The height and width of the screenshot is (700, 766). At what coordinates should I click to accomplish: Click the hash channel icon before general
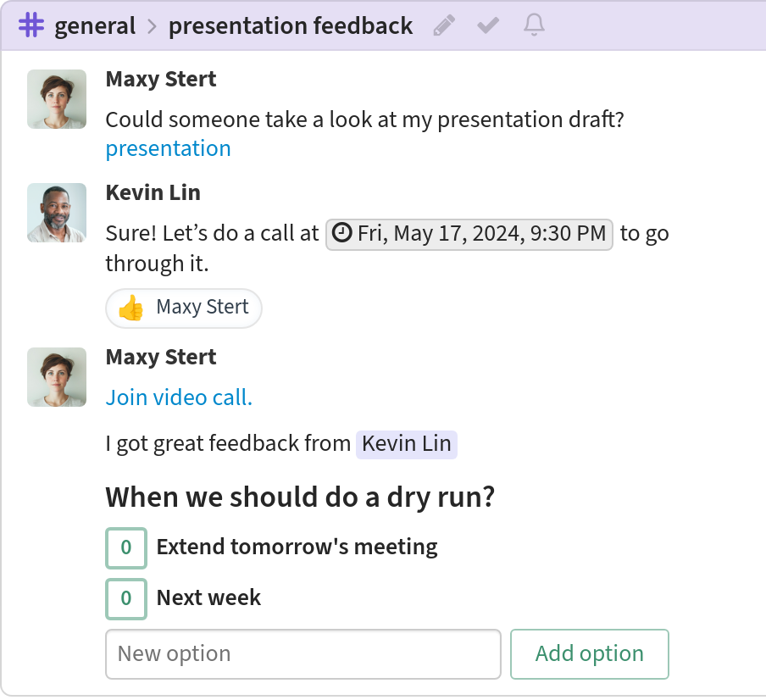[31, 25]
